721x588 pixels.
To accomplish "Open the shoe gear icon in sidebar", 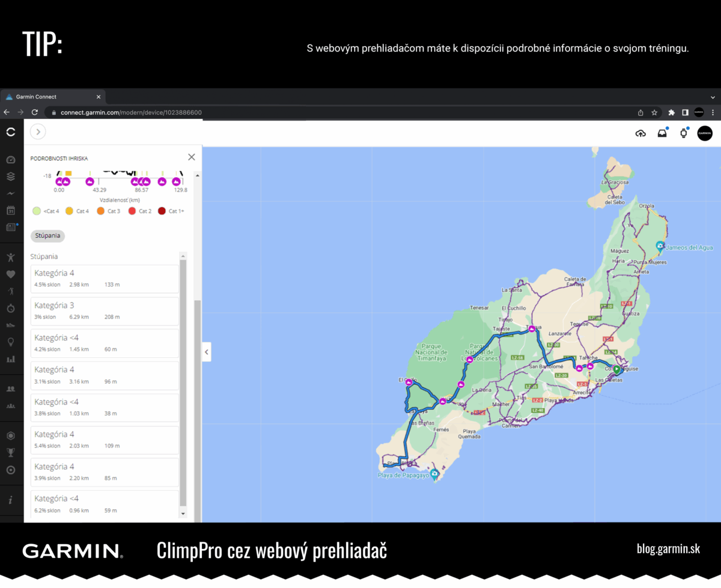I will tap(11, 325).
